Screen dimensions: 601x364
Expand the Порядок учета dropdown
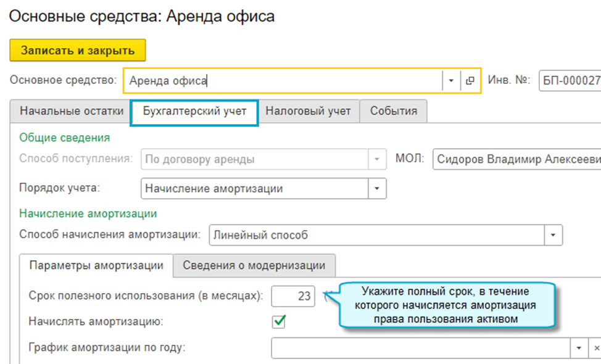tap(377, 189)
